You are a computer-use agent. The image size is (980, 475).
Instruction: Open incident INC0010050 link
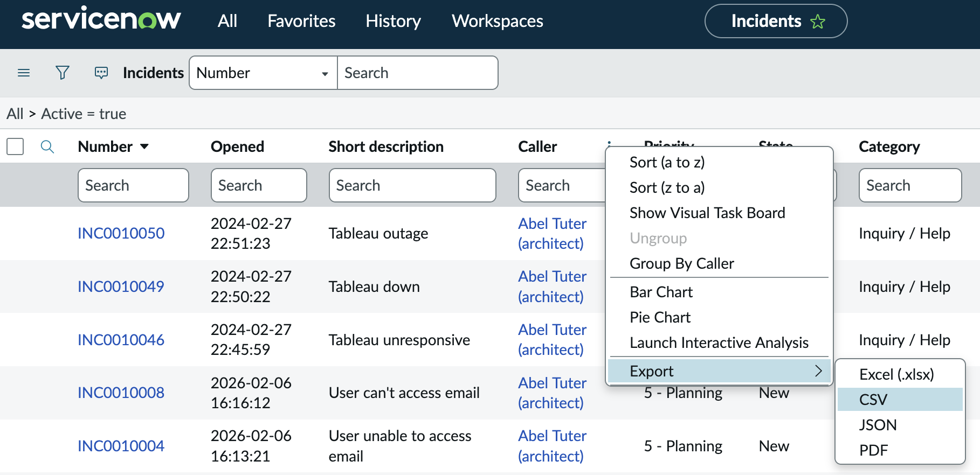click(121, 233)
